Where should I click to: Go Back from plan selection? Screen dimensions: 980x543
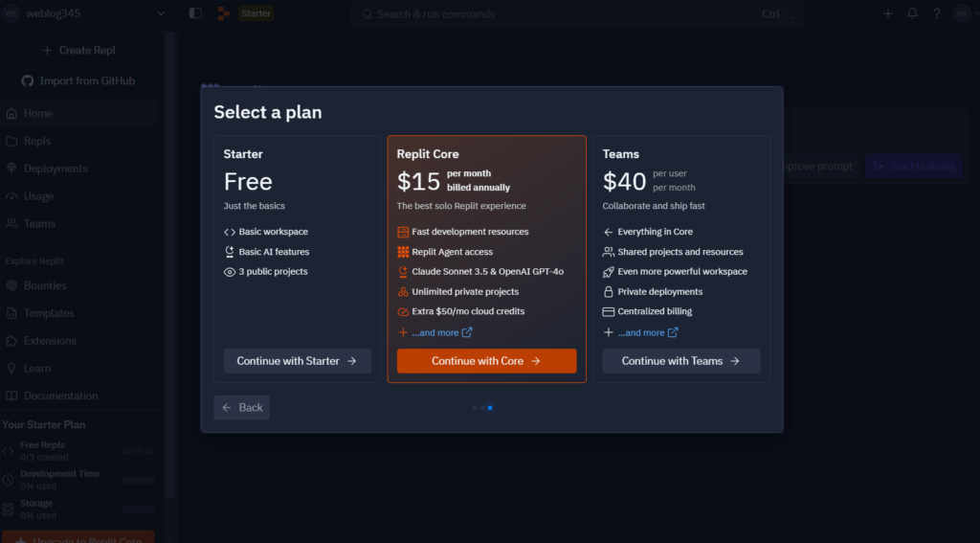click(x=241, y=408)
